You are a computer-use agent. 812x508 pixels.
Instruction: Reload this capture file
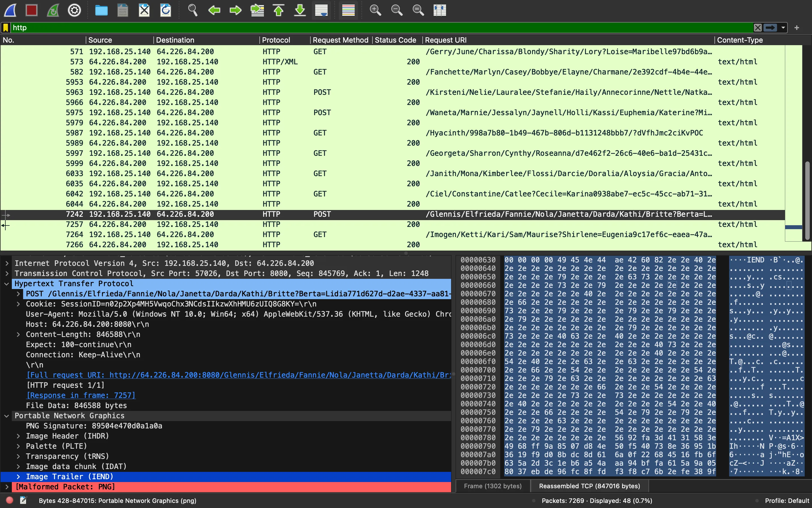[166, 10]
